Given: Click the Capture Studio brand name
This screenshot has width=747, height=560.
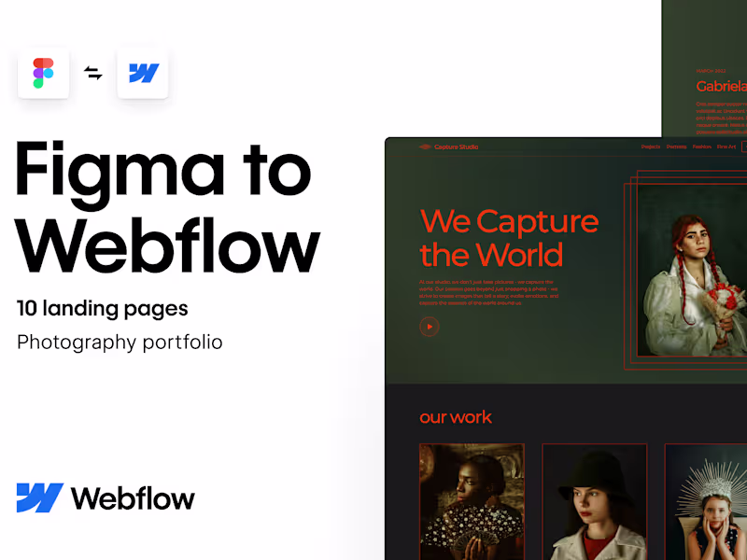Looking at the screenshot, I should click(x=456, y=147).
